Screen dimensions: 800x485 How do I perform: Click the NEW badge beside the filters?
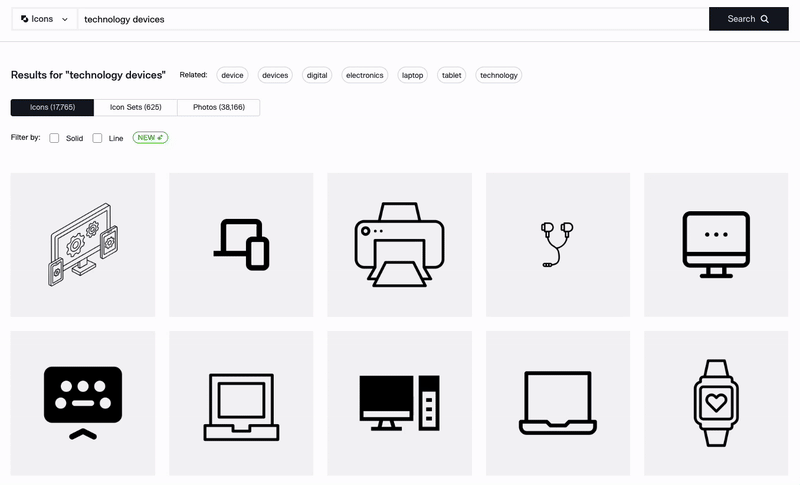tap(150, 138)
